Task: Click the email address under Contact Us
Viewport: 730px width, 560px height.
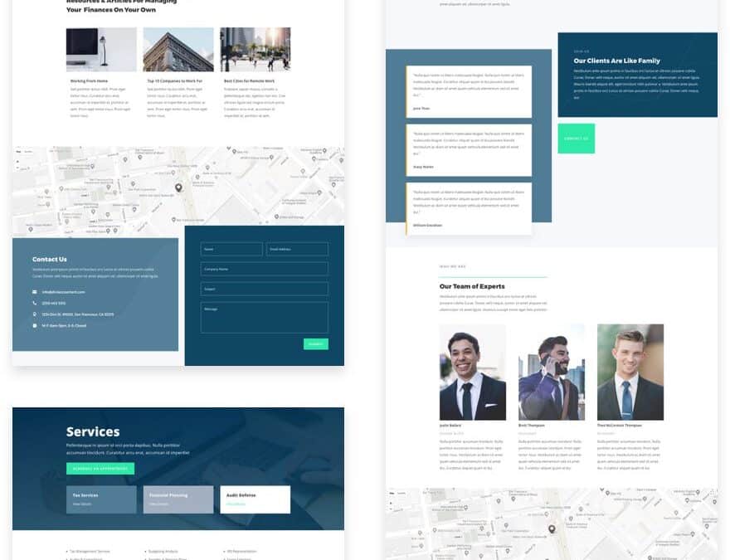Action: point(63,292)
